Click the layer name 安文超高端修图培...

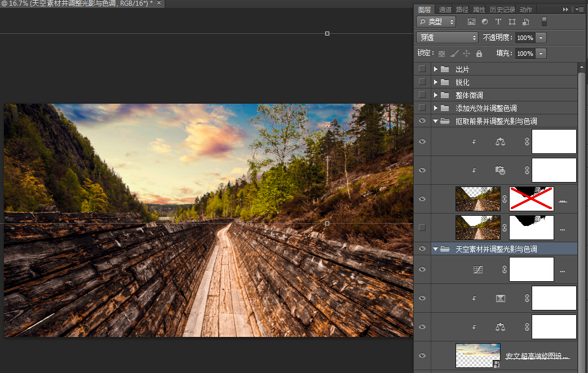click(x=537, y=356)
